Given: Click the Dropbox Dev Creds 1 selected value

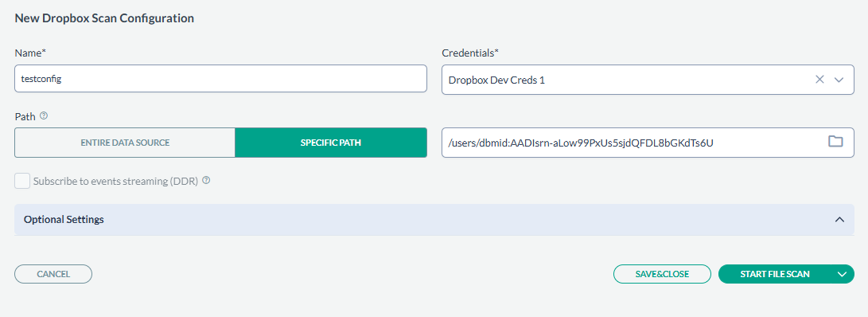Looking at the screenshot, I should pos(496,80).
